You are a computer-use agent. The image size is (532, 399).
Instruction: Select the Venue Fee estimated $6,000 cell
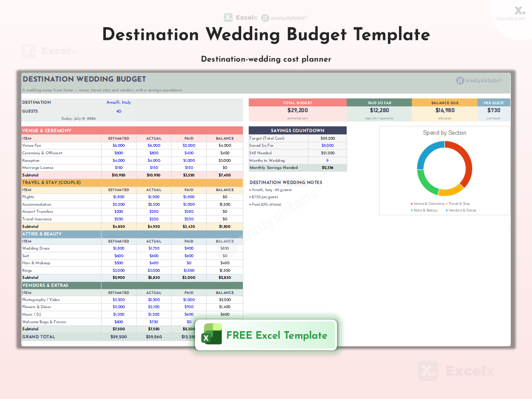click(x=118, y=145)
